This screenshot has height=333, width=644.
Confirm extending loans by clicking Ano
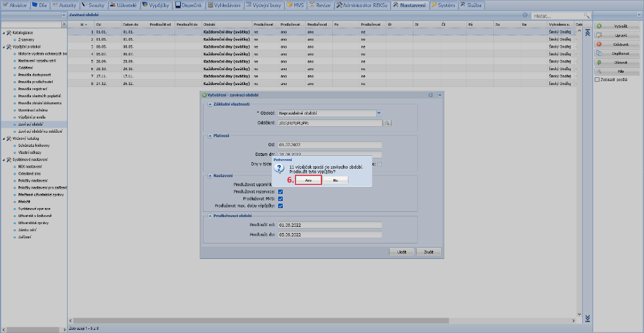(x=308, y=181)
